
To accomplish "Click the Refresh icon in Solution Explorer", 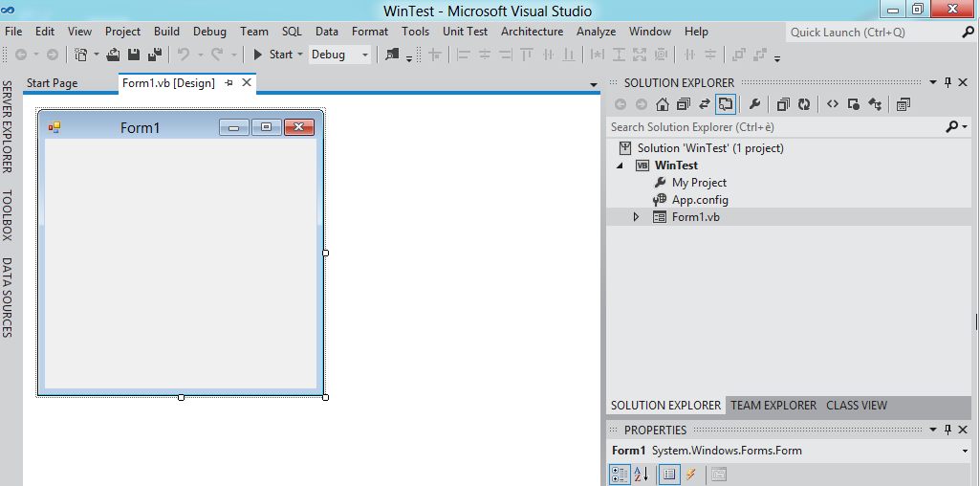I will 804,104.
